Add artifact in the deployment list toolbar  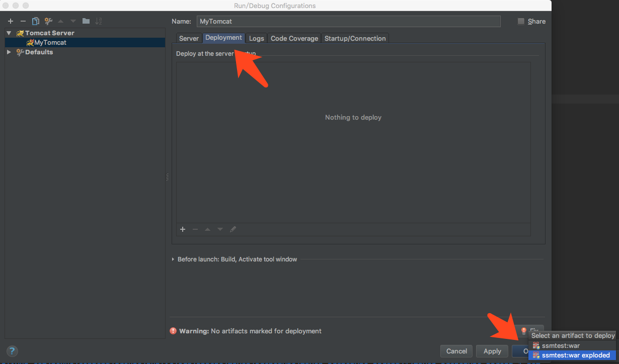pos(183,229)
